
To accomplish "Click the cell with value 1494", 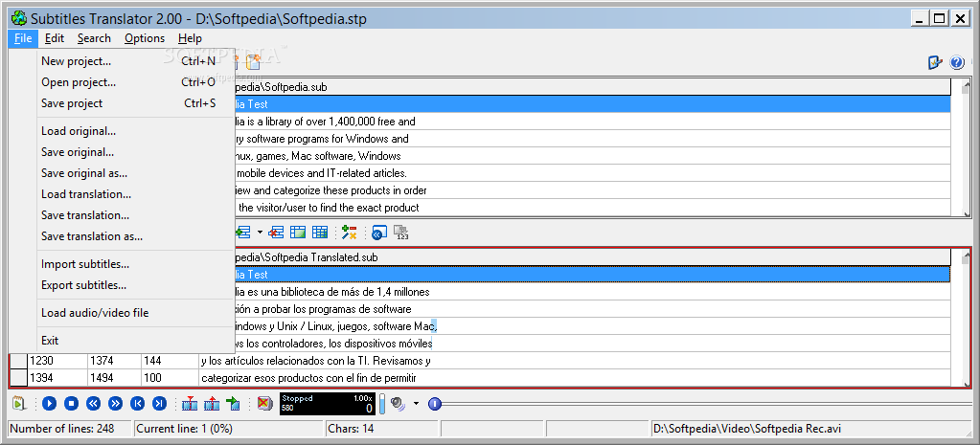I will tap(114, 378).
